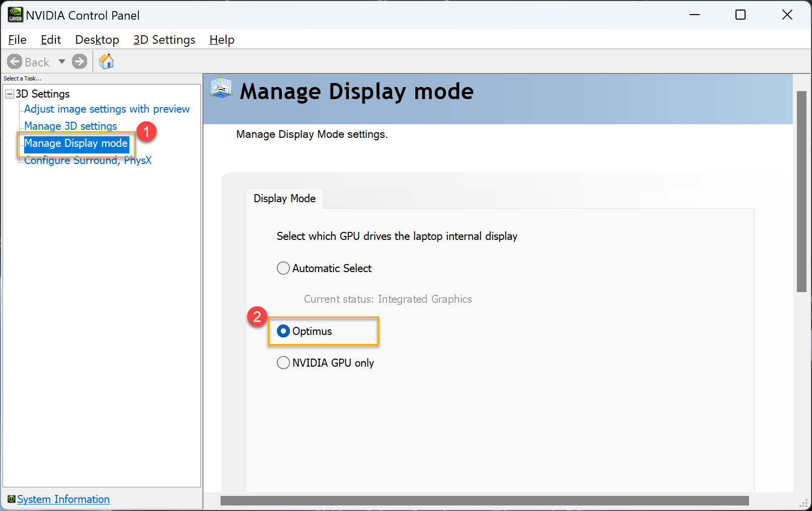Viewport: 812px width, 511px height.
Task: Open the Desktop menu
Action: [97, 40]
